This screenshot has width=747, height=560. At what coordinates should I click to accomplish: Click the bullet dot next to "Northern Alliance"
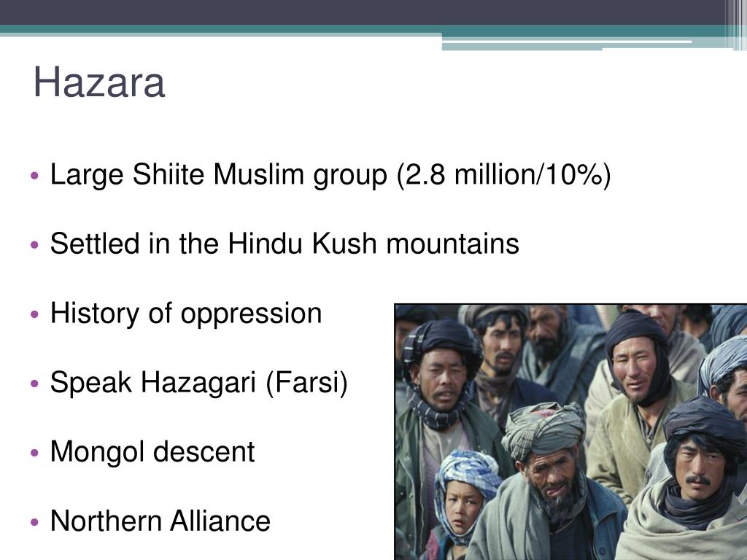click(x=36, y=524)
